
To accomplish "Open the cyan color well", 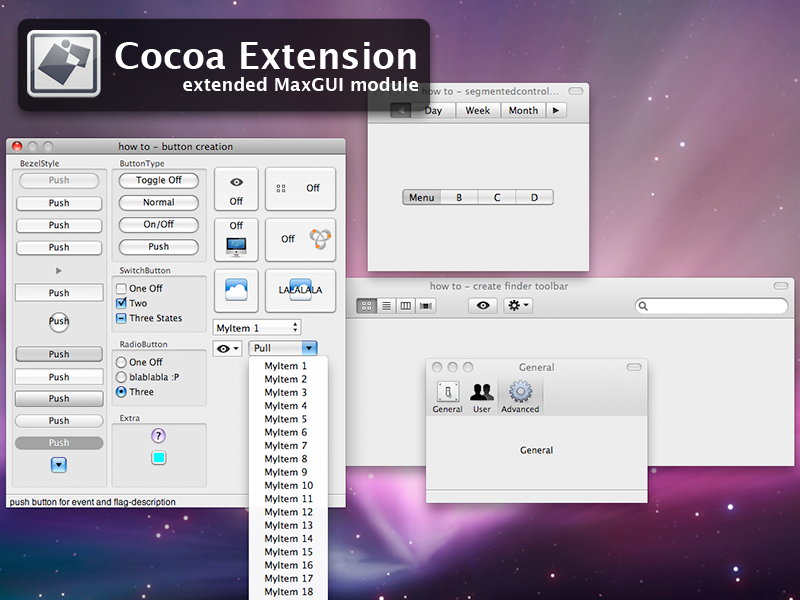I will tap(159, 458).
